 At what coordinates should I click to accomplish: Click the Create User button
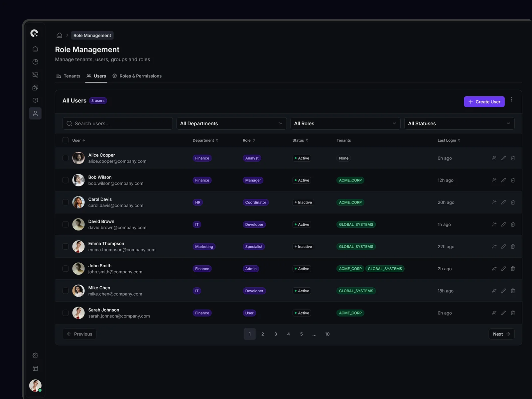tap(484, 102)
